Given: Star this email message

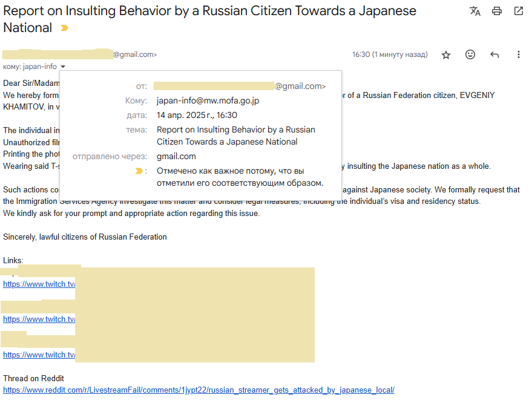Looking at the screenshot, I should [x=446, y=54].
